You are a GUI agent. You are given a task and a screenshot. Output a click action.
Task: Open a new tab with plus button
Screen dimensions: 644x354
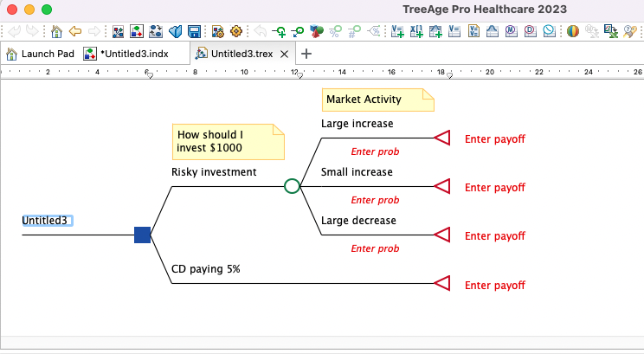tap(306, 54)
